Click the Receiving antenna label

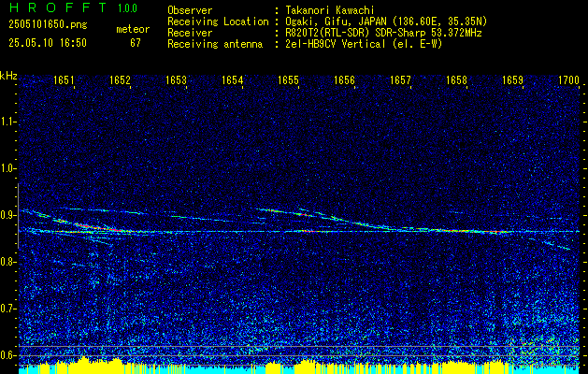[215, 44]
